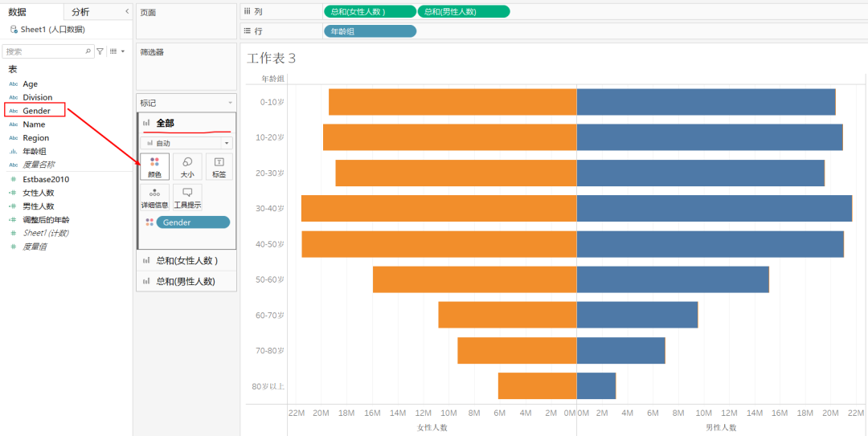Open the Tooltip (工具提示) marks card button

click(186, 198)
